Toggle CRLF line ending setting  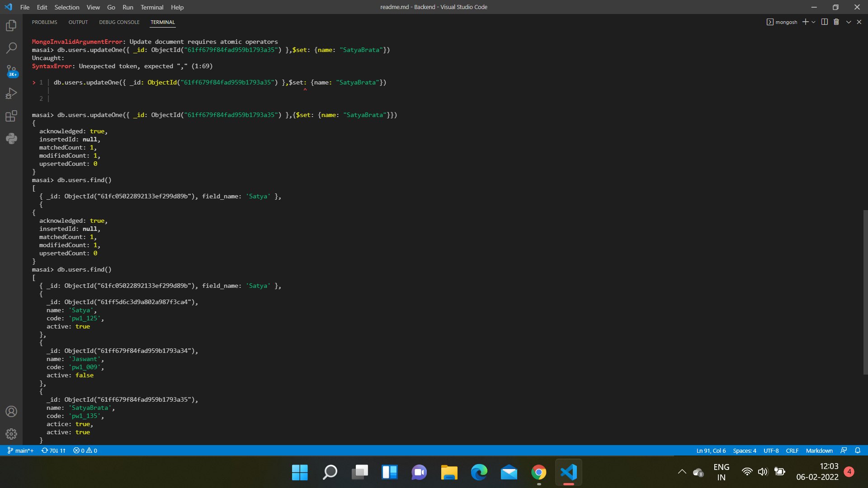[x=792, y=450]
